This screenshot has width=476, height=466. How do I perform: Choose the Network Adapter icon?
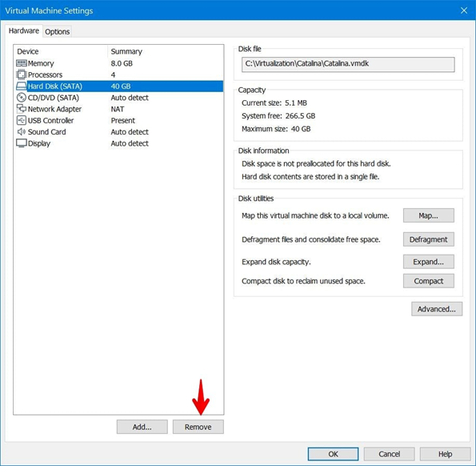22,109
